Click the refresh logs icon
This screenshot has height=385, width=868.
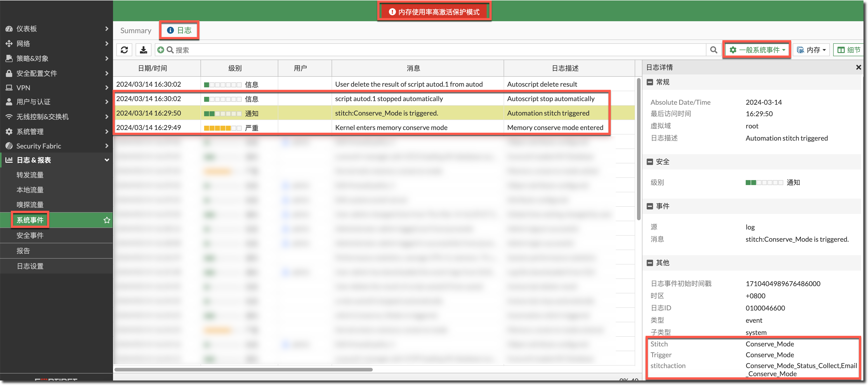coord(124,50)
